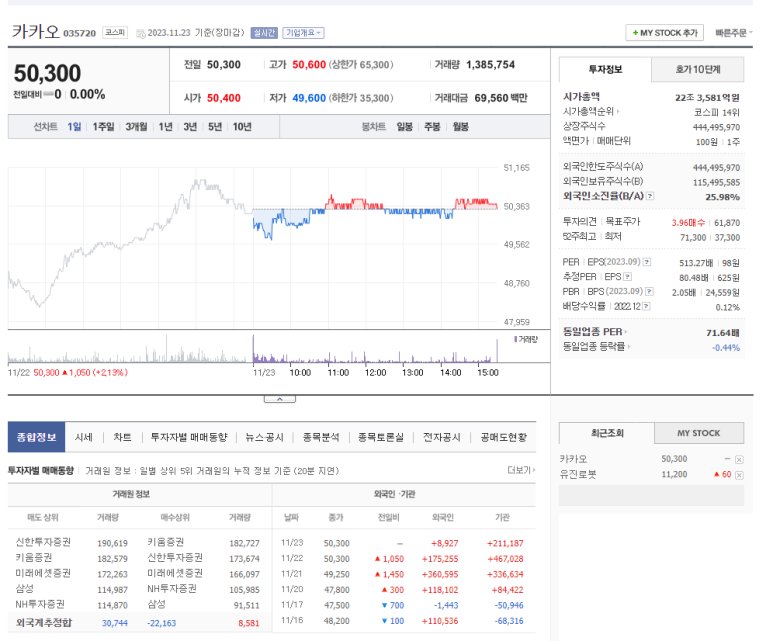Select 5년 line chart period
This screenshot has width=773, height=641.
point(215,127)
